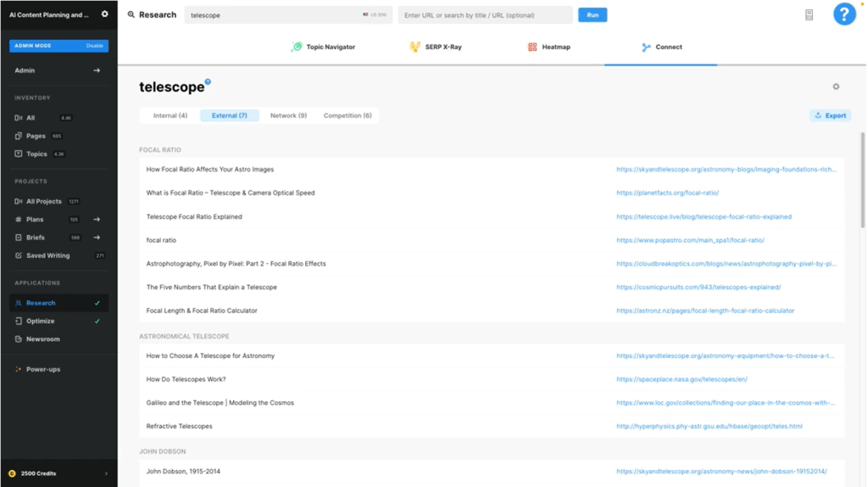Open the US (EN) language dropdown
This screenshot has width=868, height=487.
coord(375,15)
